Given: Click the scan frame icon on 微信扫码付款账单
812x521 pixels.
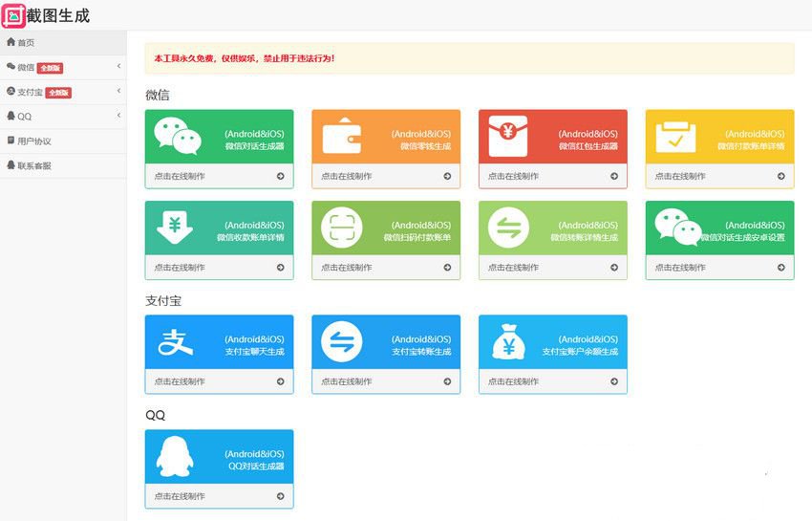Looking at the screenshot, I should tap(342, 228).
